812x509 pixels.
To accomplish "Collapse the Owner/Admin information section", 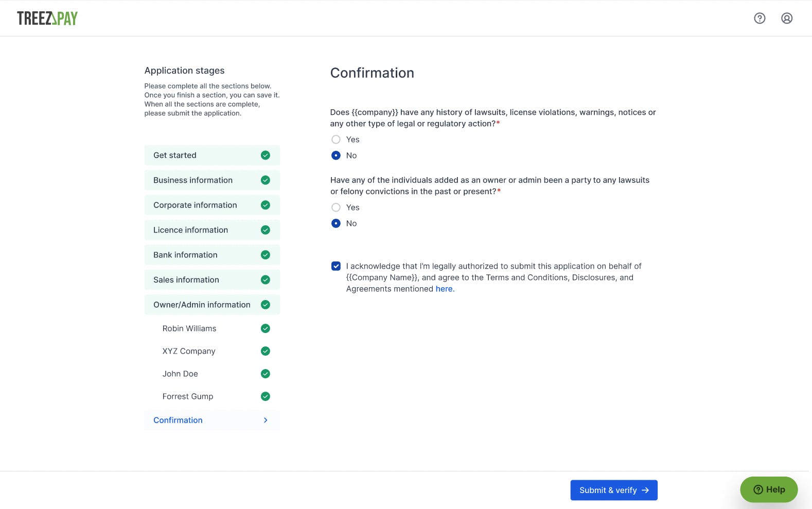I will tap(202, 305).
